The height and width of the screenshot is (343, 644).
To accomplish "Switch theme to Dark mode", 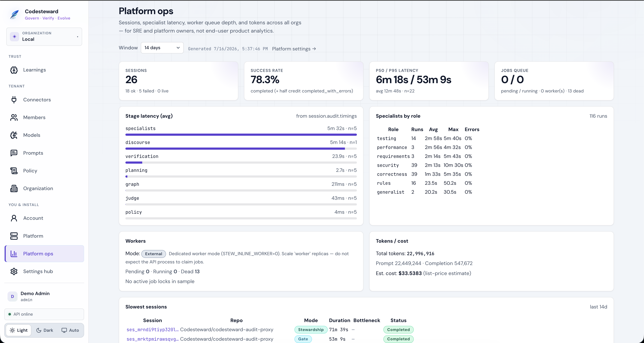I will (45, 330).
